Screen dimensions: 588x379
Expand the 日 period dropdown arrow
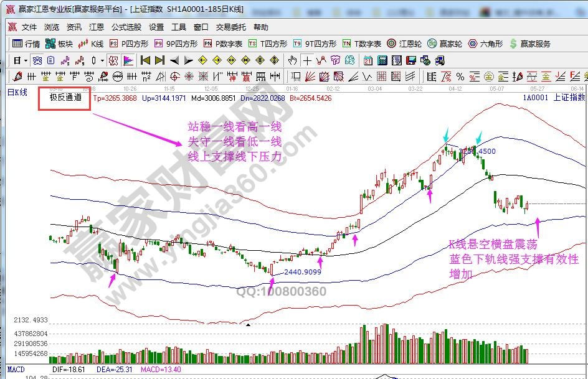26,60
